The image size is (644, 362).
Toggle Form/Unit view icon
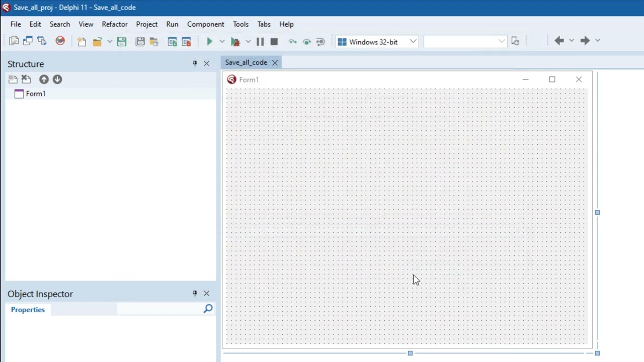[42, 41]
